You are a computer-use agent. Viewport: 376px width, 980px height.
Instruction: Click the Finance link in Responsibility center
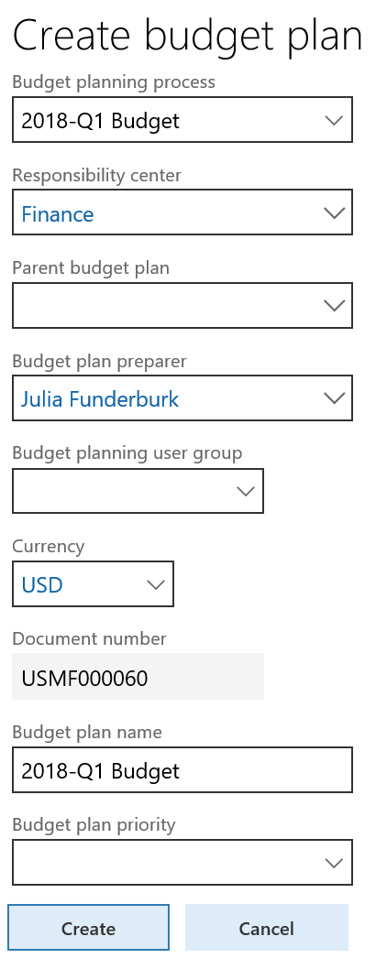pos(58,213)
